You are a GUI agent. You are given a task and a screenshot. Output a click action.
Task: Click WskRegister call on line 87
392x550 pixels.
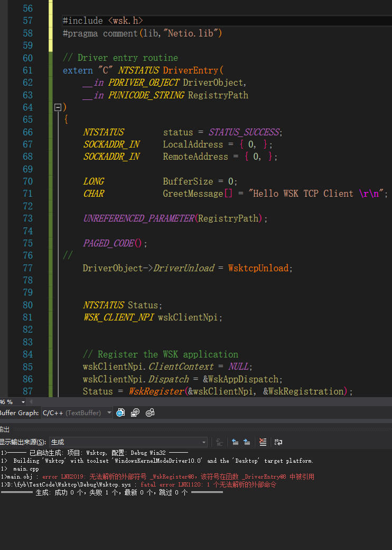click(156, 391)
